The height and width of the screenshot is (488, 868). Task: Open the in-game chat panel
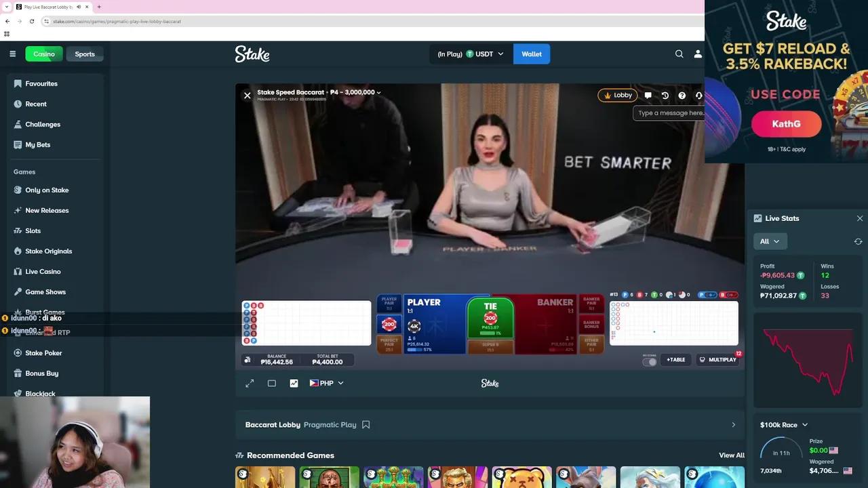point(648,95)
